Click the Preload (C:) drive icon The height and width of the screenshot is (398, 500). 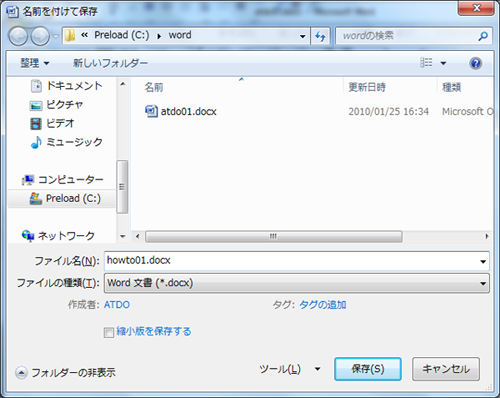(x=36, y=198)
